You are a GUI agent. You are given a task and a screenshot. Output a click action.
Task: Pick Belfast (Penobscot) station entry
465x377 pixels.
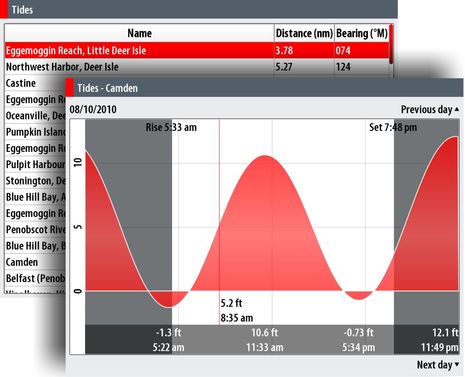point(35,278)
